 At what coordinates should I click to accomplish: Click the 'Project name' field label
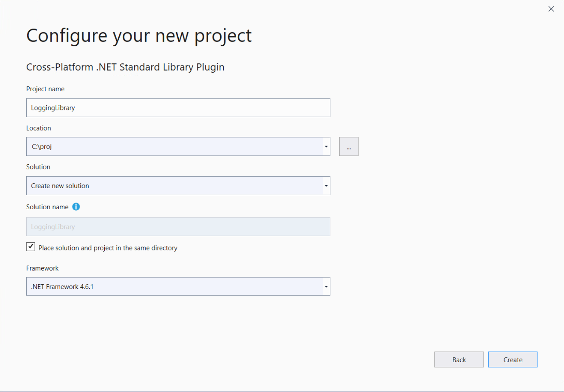(45, 89)
